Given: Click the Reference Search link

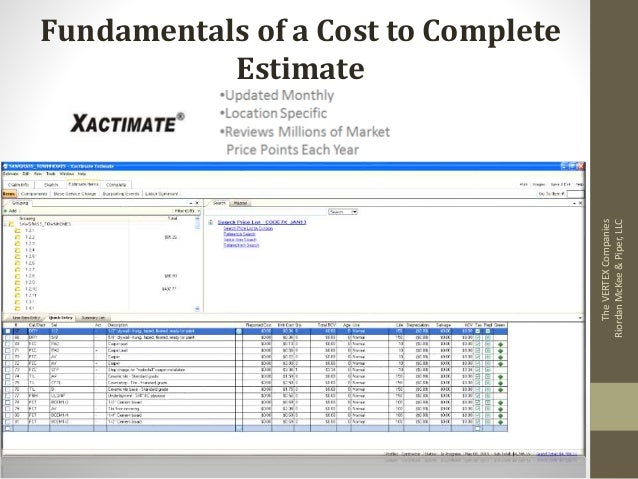Looking at the screenshot, I should (239, 234).
